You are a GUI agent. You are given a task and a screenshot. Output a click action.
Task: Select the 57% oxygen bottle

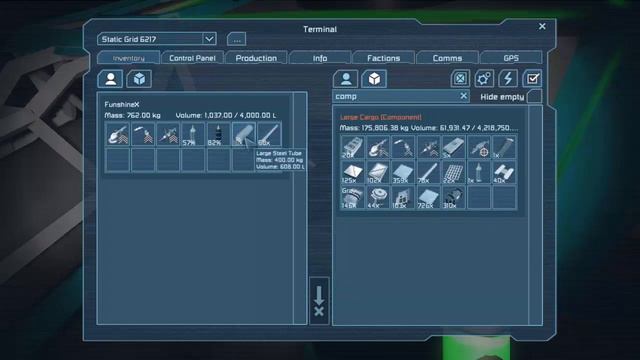[193, 134]
